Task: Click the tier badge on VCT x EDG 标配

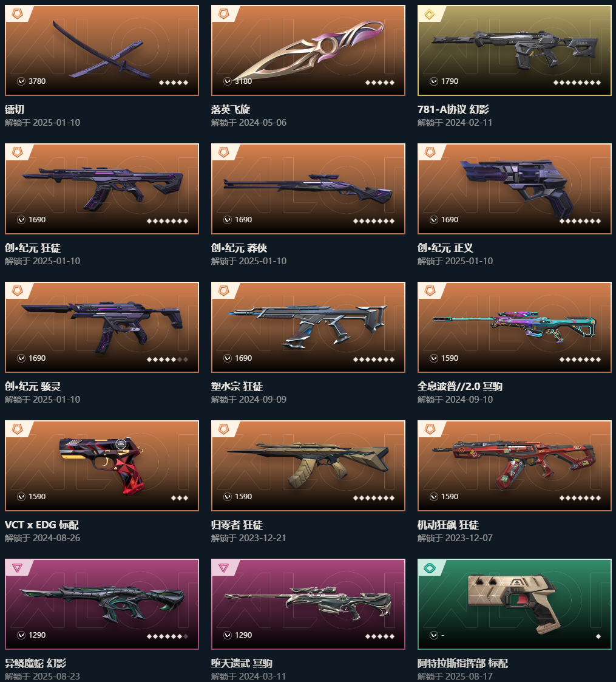Action: (17, 430)
